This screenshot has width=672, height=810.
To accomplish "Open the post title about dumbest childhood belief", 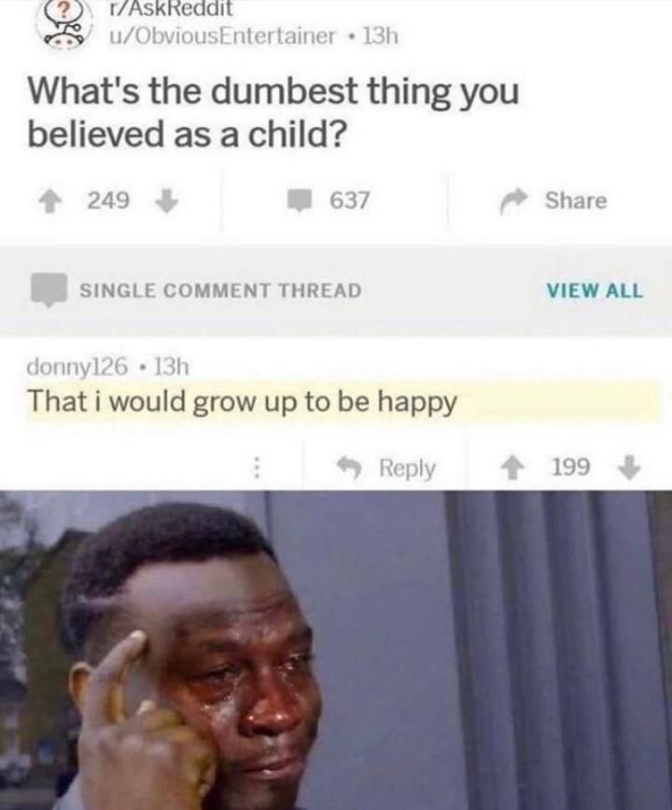I will [x=273, y=112].
